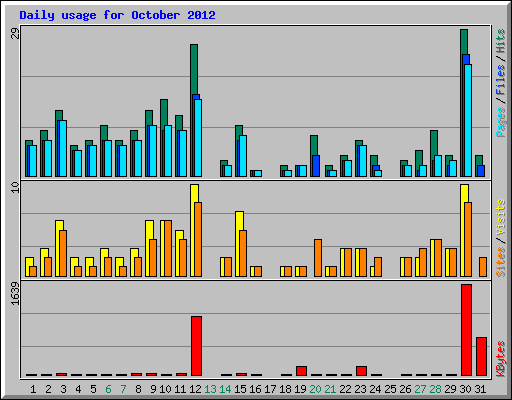Viewport: 512px width, 400px height.
Task: Click the KBytes legend label
Action: pos(501,359)
